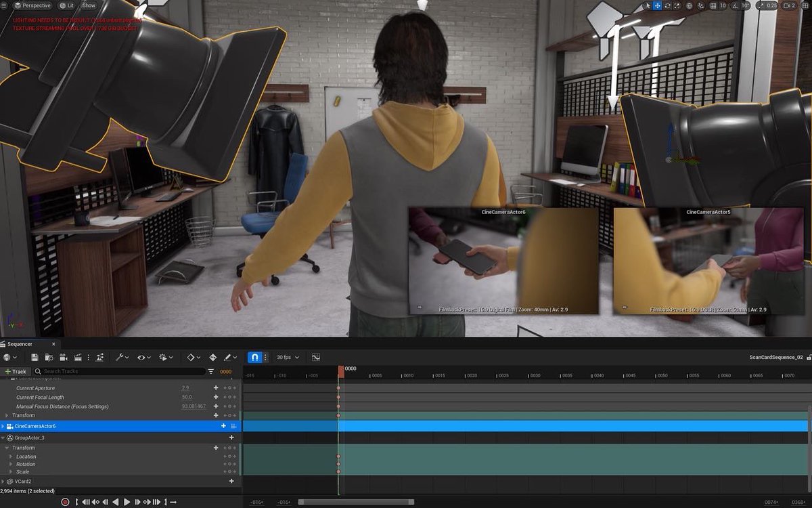This screenshot has height=508, width=812.
Task: Toggle snapping with the magnet icon
Action: coord(253,357)
